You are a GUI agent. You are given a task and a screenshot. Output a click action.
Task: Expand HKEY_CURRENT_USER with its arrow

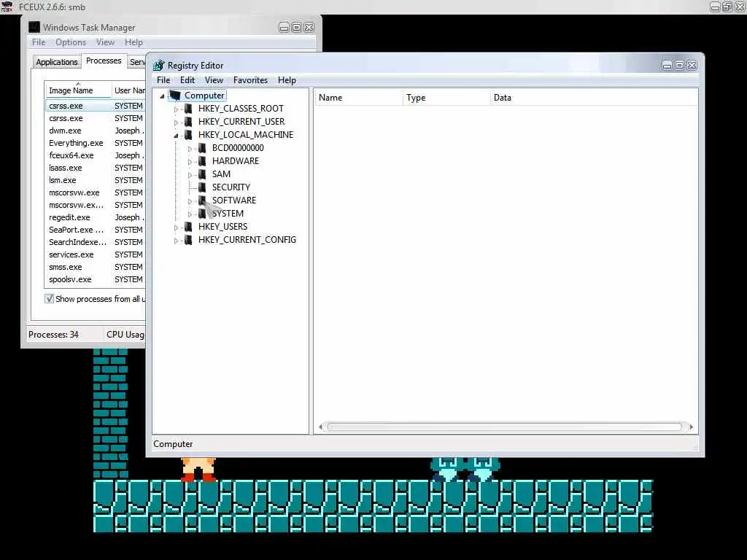coord(176,122)
